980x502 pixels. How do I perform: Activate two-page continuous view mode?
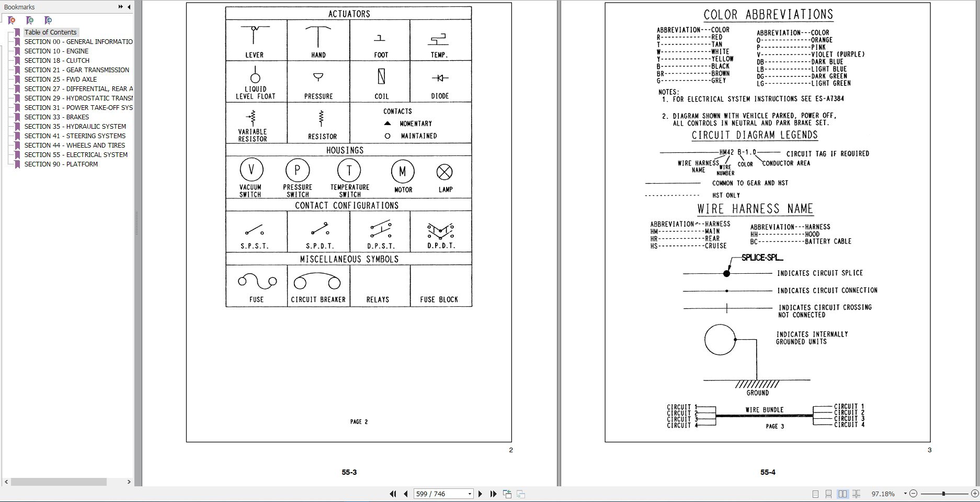(856, 494)
